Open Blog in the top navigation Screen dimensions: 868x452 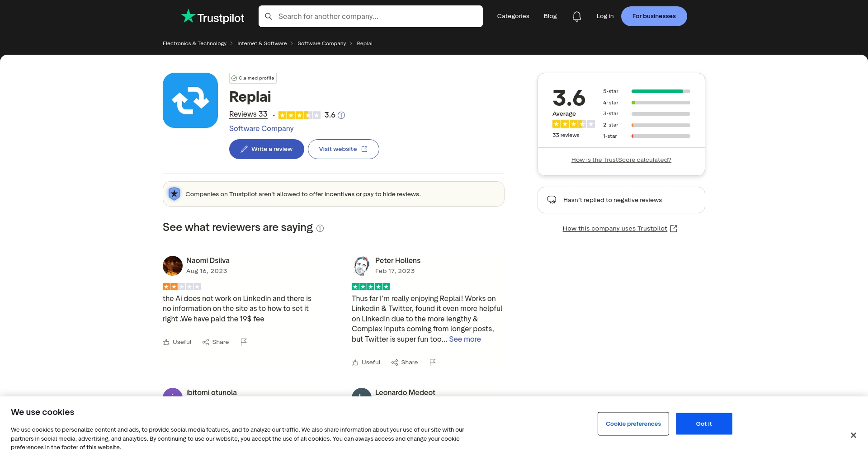[550, 16]
